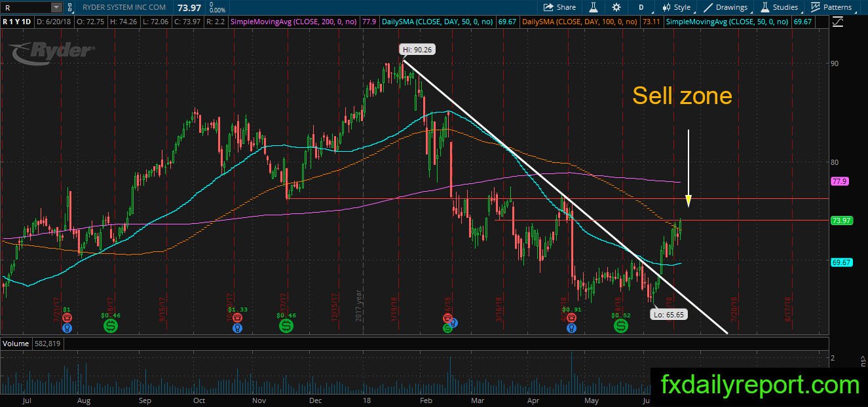Open the Style menu
Screen dimensions: 868x407
tap(677, 7)
